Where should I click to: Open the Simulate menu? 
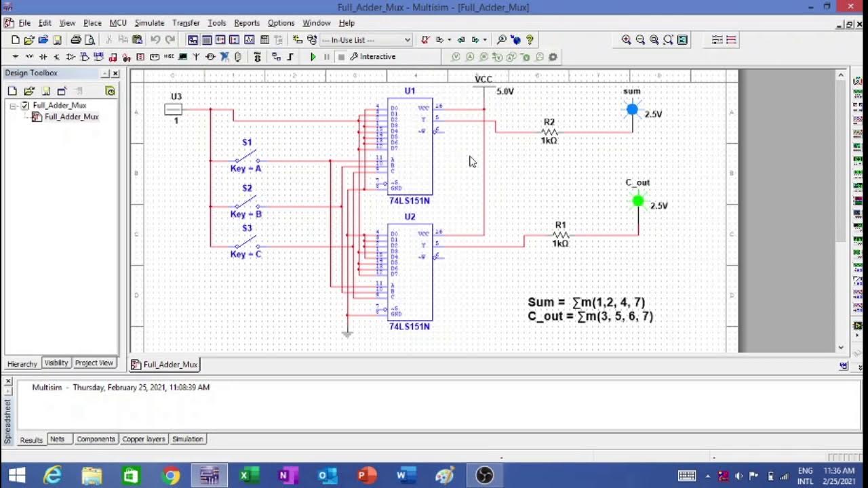click(149, 23)
